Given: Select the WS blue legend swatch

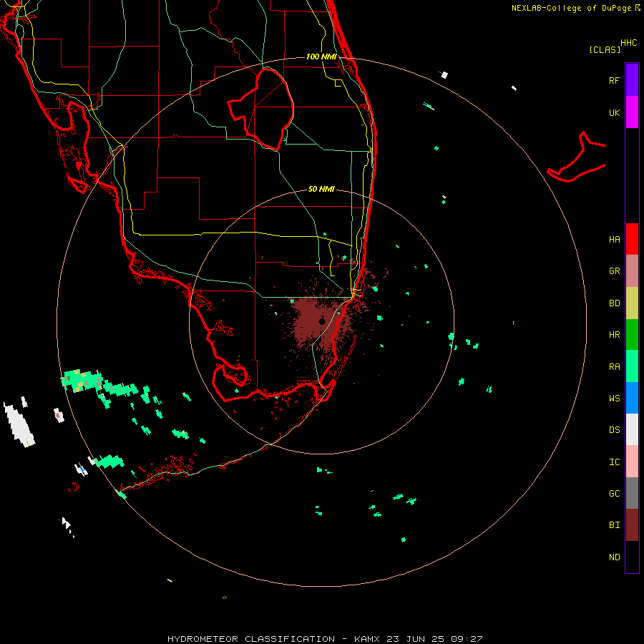Looking at the screenshot, I should (632, 398).
